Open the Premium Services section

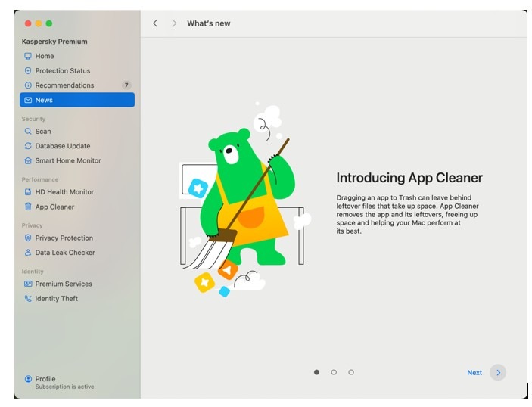pos(77,284)
